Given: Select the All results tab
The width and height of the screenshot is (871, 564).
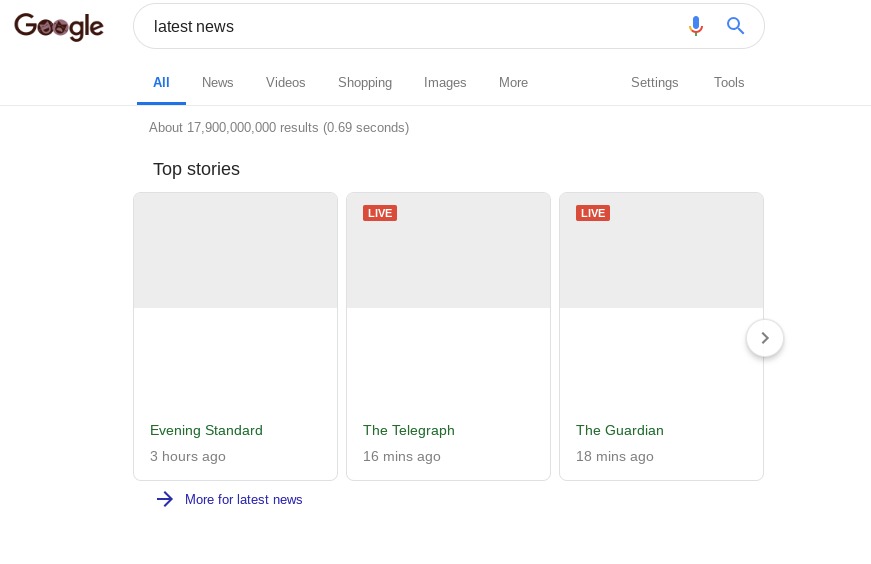Looking at the screenshot, I should click(x=161, y=83).
